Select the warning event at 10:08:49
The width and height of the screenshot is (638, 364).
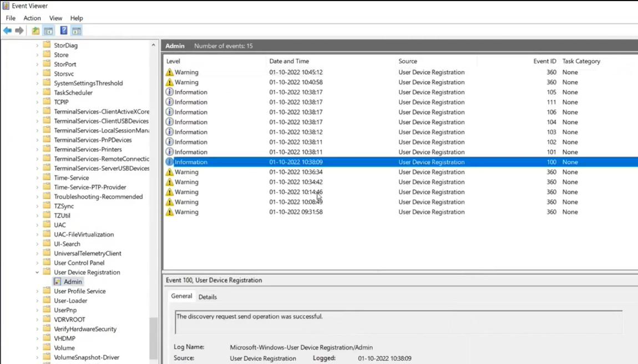(x=401, y=202)
